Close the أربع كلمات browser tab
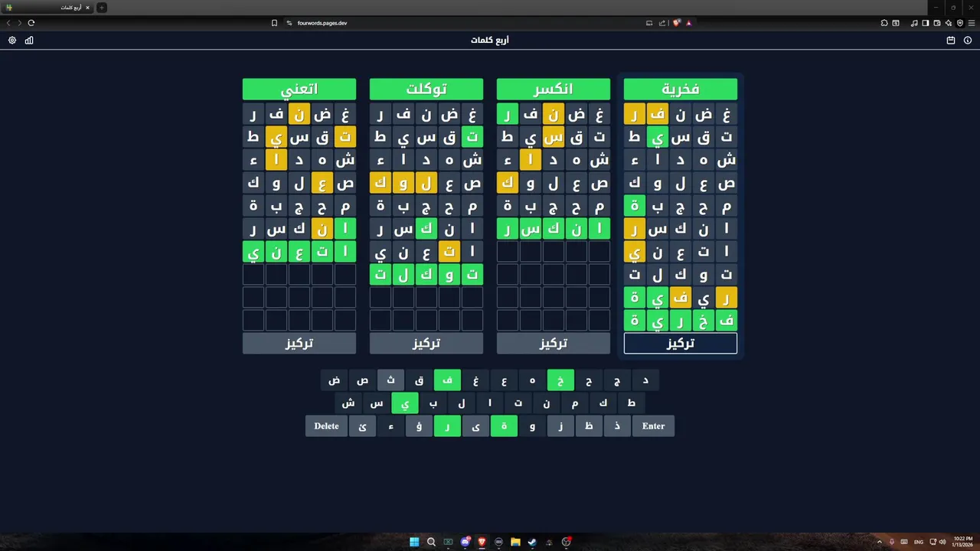 (x=87, y=8)
